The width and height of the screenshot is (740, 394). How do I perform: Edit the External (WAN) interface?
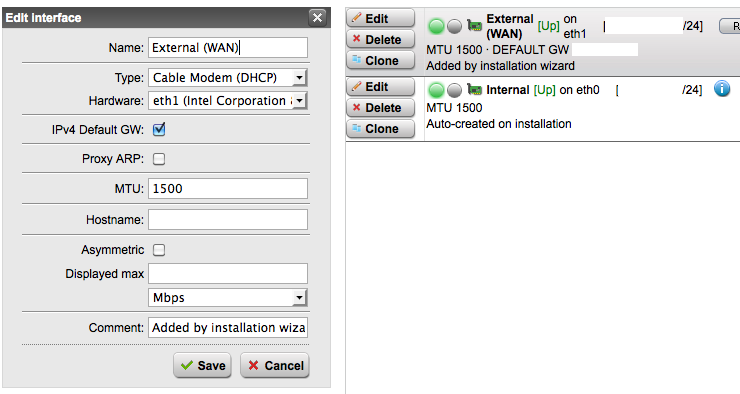(380, 18)
